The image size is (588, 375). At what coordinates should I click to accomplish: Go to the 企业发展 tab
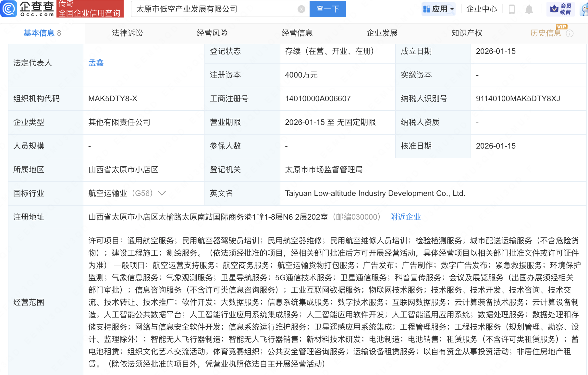coord(382,33)
